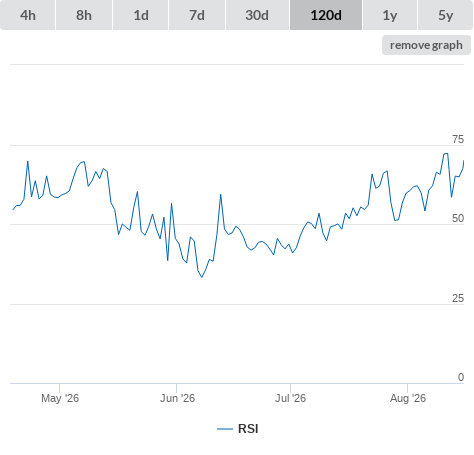Click the Aug '26 axis label
Screen dimensions: 474x455
tap(408, 398)
